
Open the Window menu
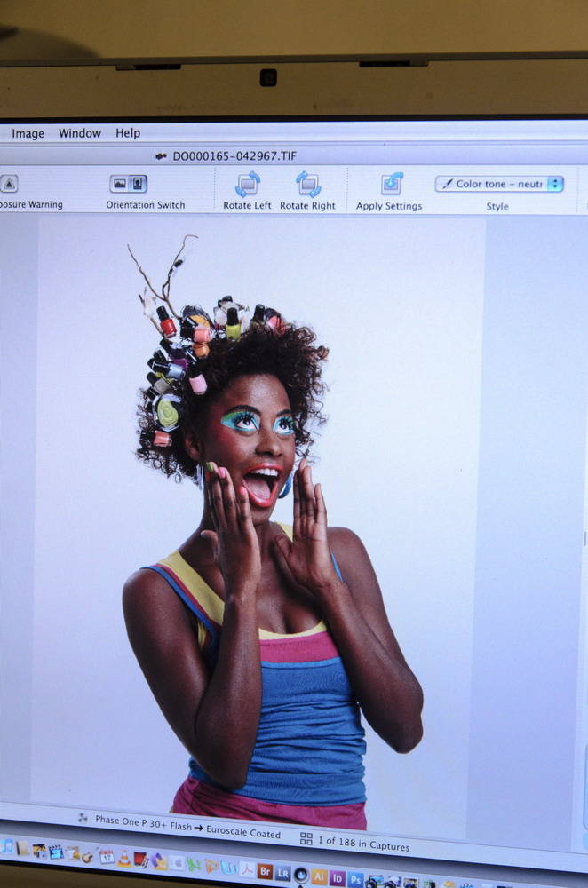pyautogui.click(x=80, y=133)
